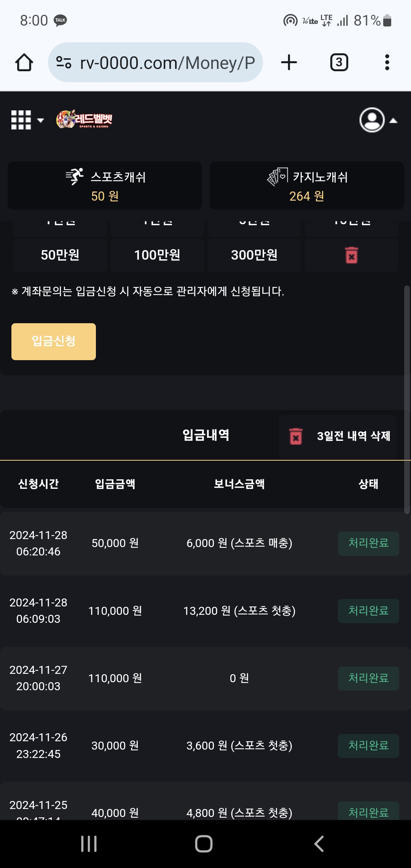Image resolution: width=411 pixels, height=868 pixels.
Task: Open the site grid menu icon
Action: click(x=21, y=120)
